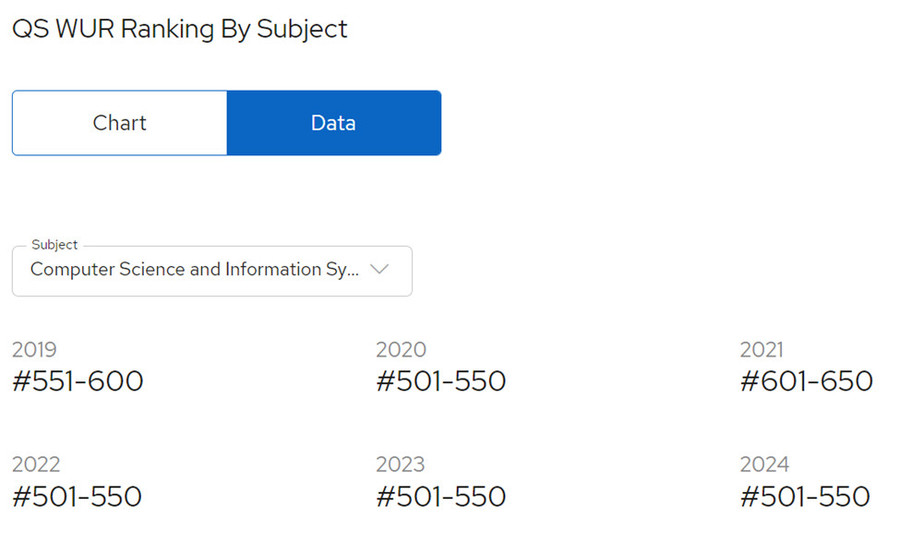Screen dimensions: 900x533
Task: Click the 2023 year label
Action: coord(400,464)
